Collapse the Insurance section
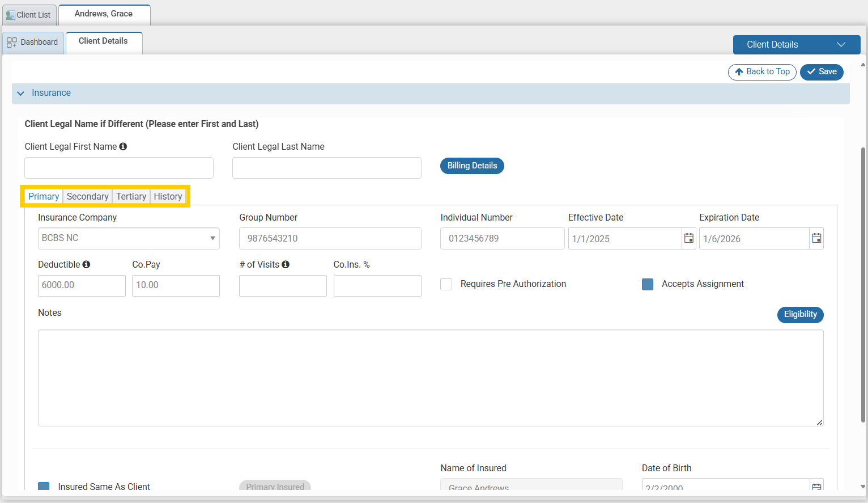 click(x=21, y=93)
